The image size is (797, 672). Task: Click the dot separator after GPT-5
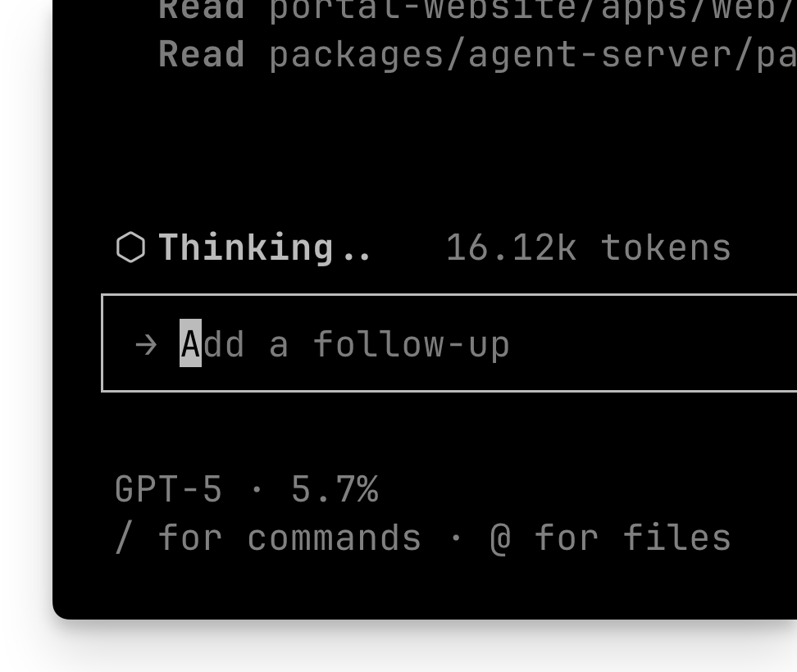[257, 489]
